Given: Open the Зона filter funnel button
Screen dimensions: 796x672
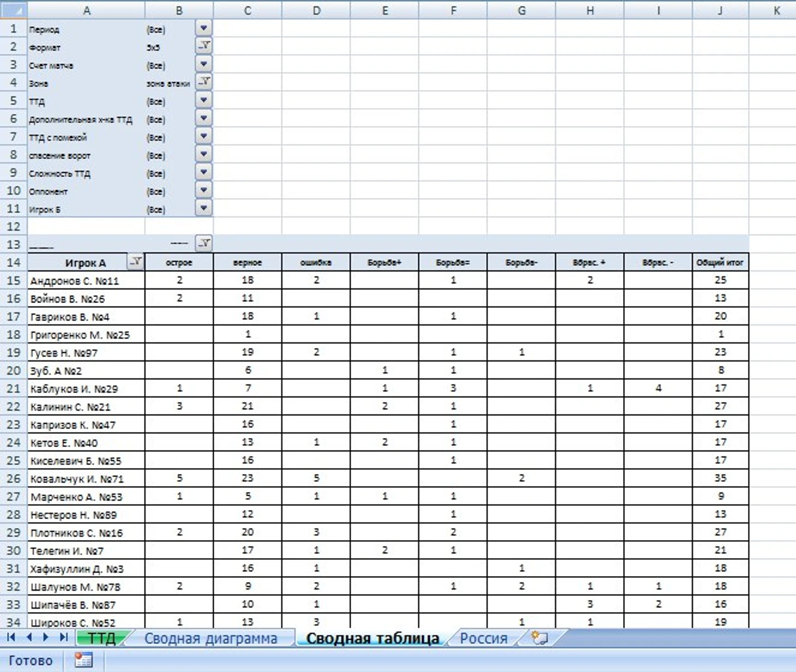Looking at the screenshot, I should pyautogui.click(x=203, y=82).
